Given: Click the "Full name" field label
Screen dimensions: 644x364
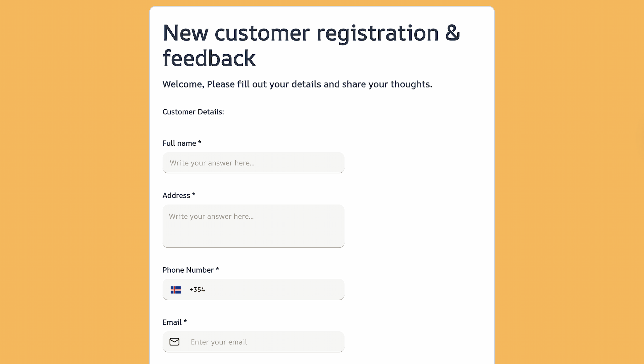Looking at the screenshot, I should [179, 144].
